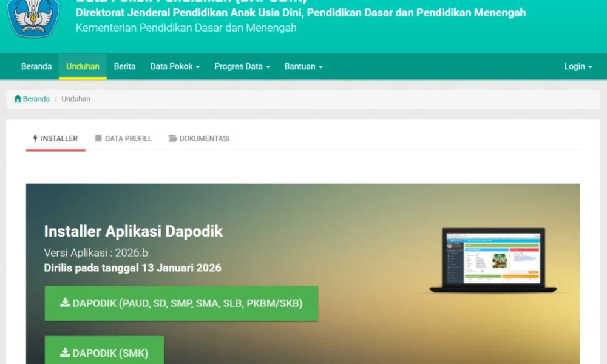The image size is (607, 364).
Task: Open the Bantuan dropdown menu
Action: (x=303, y=67)
